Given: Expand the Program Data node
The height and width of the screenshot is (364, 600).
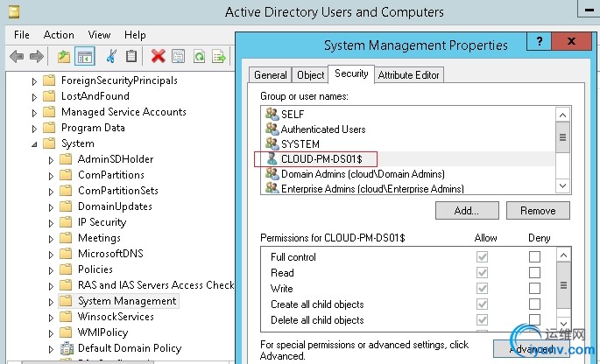Looking at the screenshot, I should [35, 128].
